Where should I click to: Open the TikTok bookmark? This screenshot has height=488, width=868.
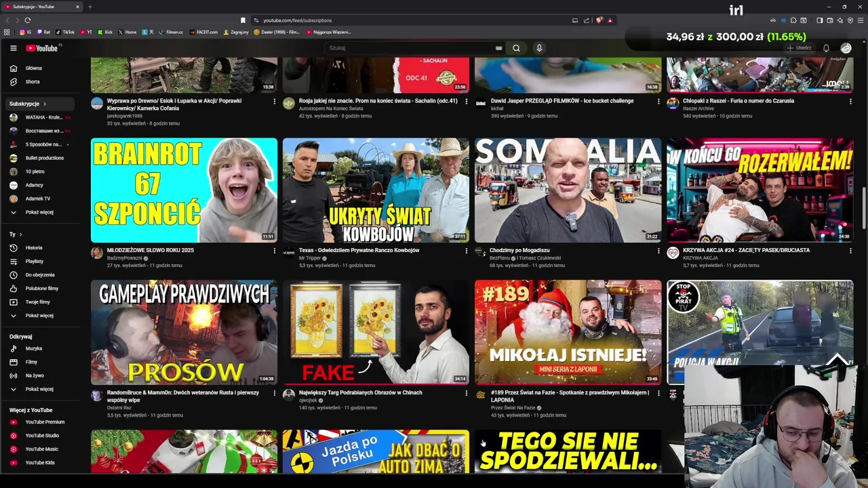[x=65, y=32]
